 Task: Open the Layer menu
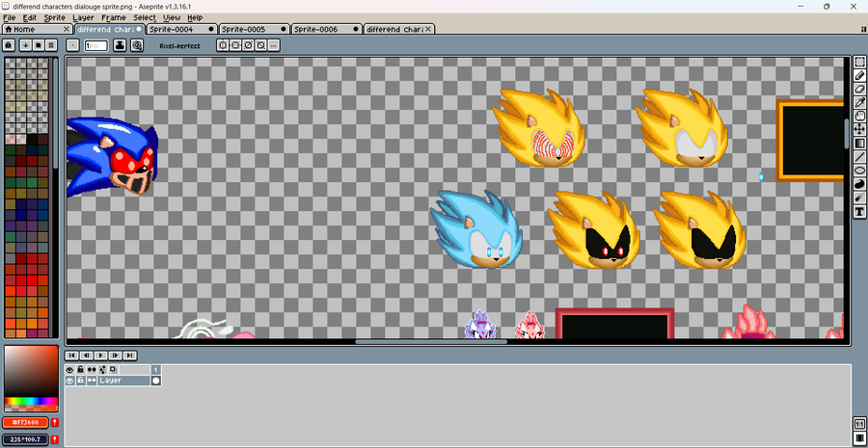tap(84, 17)
